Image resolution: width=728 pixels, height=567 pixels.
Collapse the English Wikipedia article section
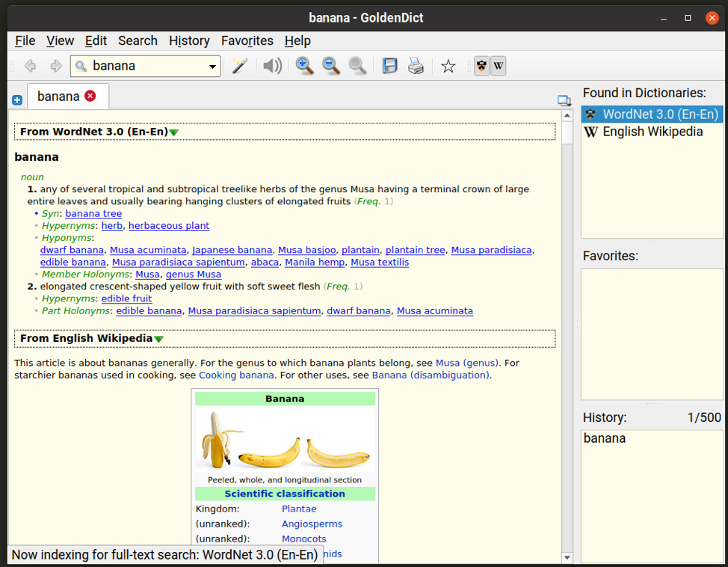coord(158,339)
